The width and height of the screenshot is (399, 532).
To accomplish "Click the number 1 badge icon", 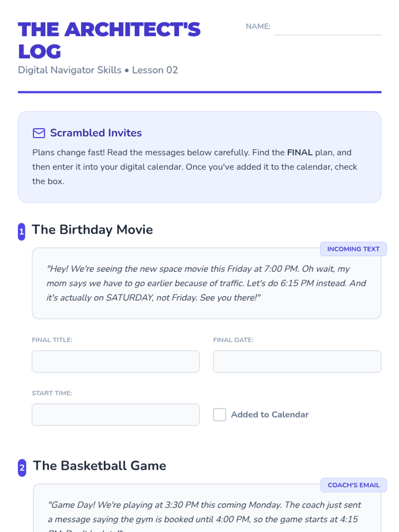I will point(22,231).
